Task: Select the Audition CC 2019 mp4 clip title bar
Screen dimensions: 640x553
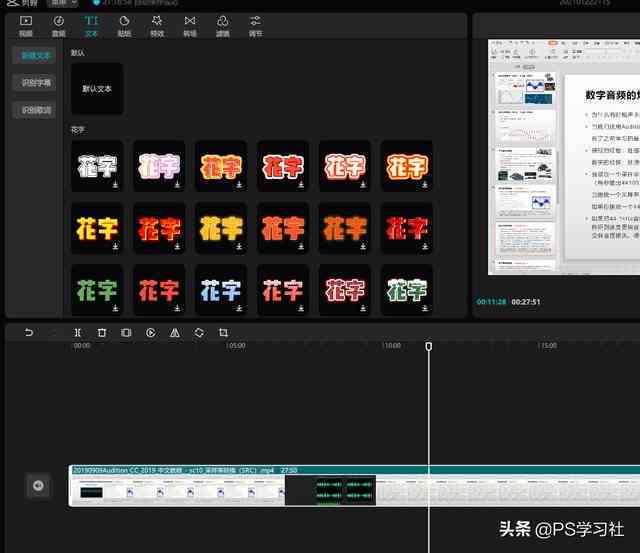Action: pos(354,470)
